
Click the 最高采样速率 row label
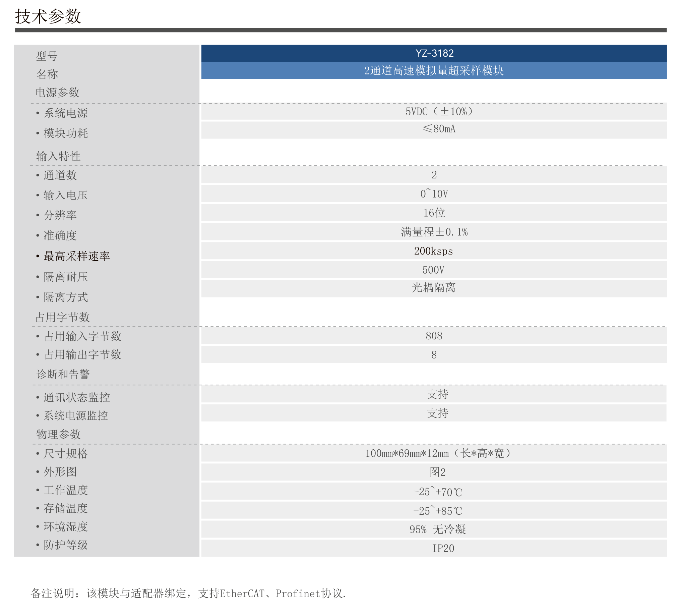76,256
